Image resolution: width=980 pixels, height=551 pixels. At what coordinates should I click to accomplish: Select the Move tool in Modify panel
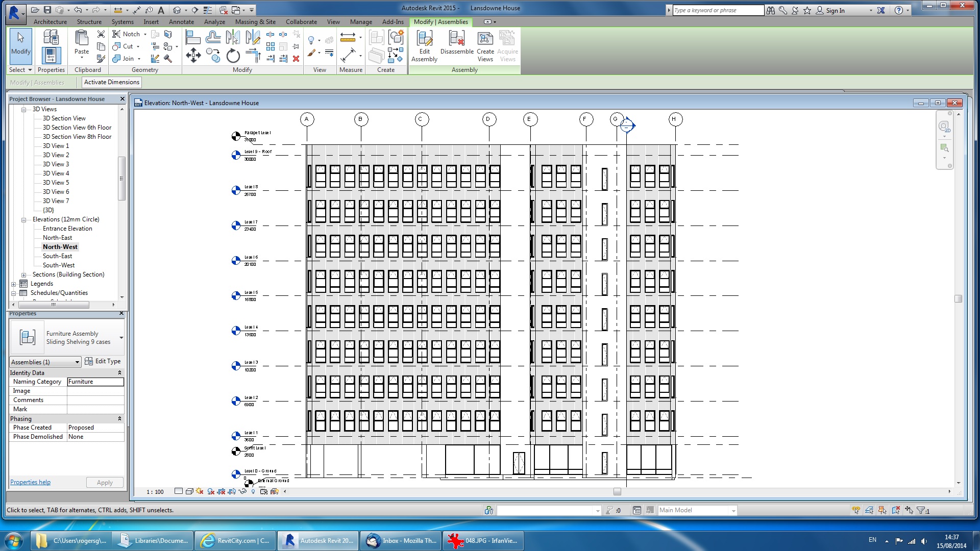pyautogui.click(x=193, y=56)
